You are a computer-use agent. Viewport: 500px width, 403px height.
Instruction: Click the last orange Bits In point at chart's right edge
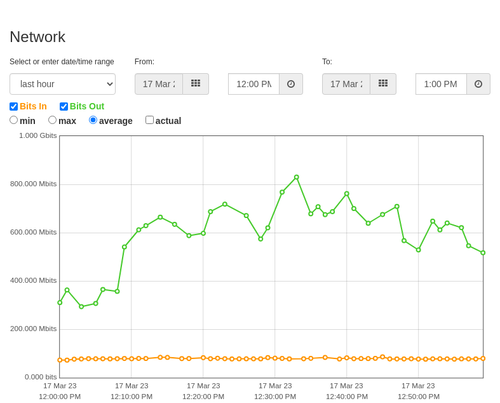click(483, 358)
